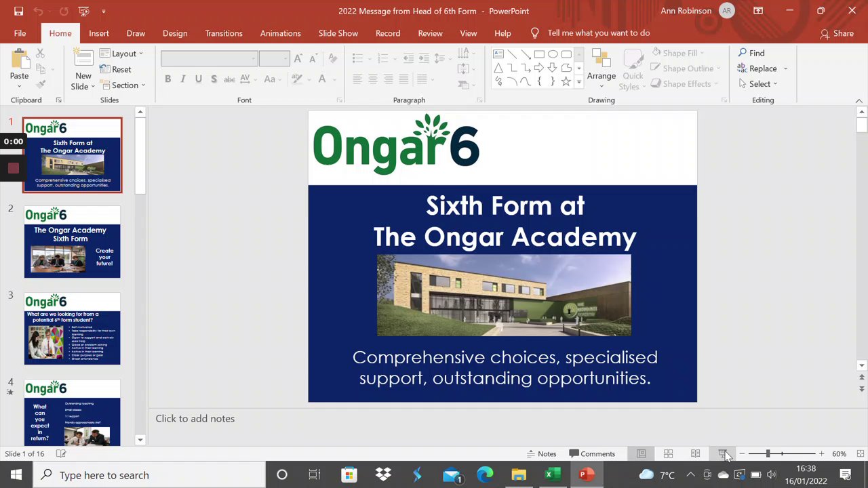Click Fit slide to window icon
This screenshot has height=488, width=868.
click(861, 453)
